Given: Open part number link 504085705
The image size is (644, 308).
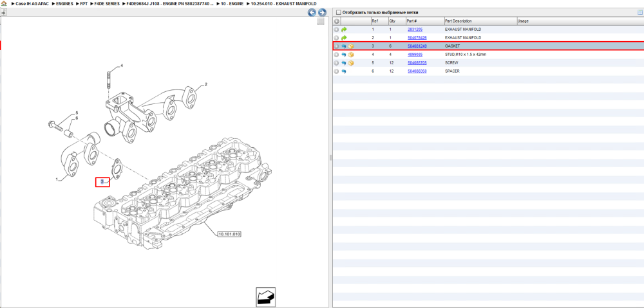Looking at the screenshot, I should click(417, 63).
